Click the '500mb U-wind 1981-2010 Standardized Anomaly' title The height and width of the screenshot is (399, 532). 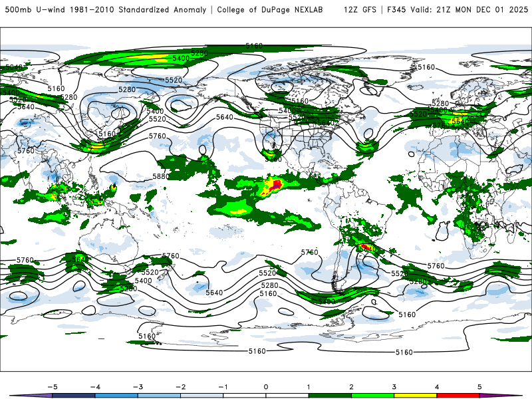(106, 9)
